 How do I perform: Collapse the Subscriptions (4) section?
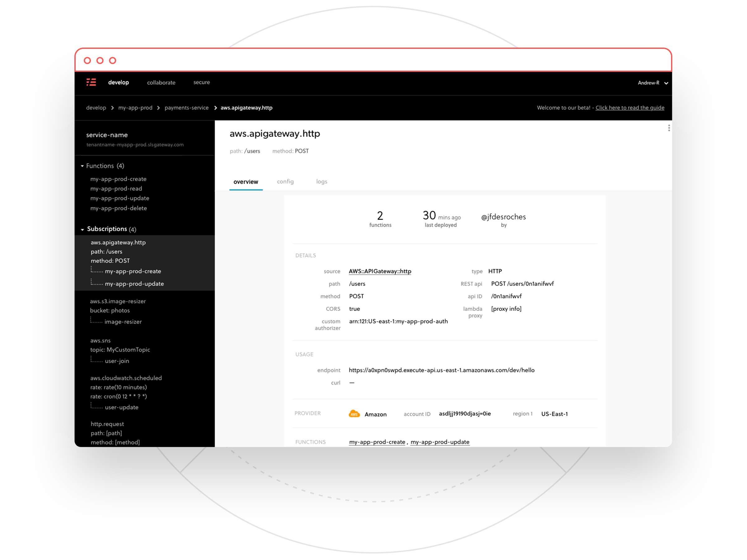82,229
